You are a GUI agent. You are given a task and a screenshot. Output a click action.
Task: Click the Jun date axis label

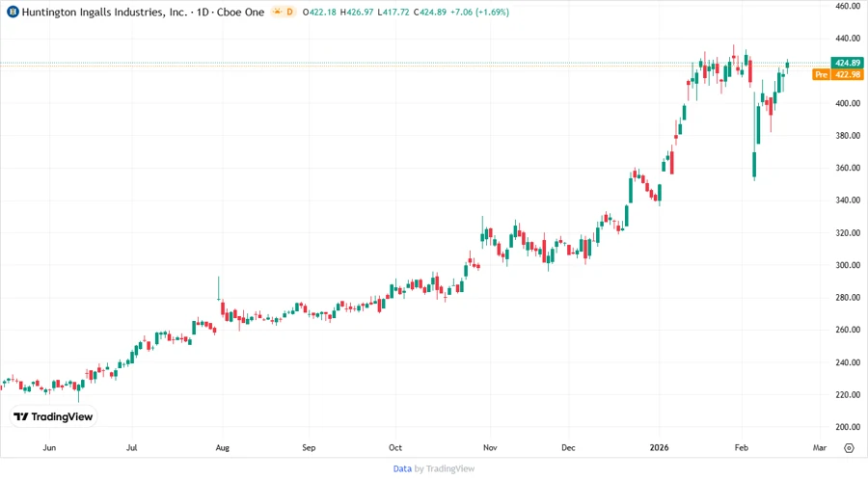(x=49, y=447)
